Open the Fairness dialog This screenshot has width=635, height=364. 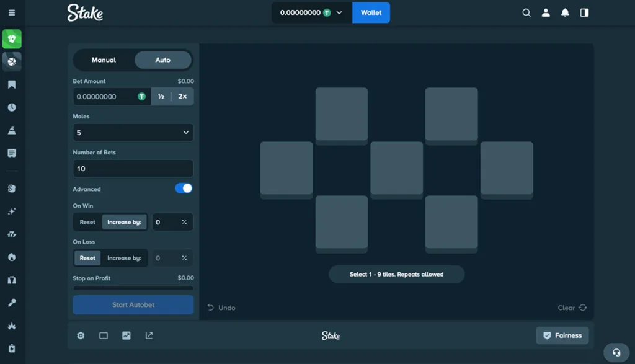pyautogui.click(x=562, y=335)
